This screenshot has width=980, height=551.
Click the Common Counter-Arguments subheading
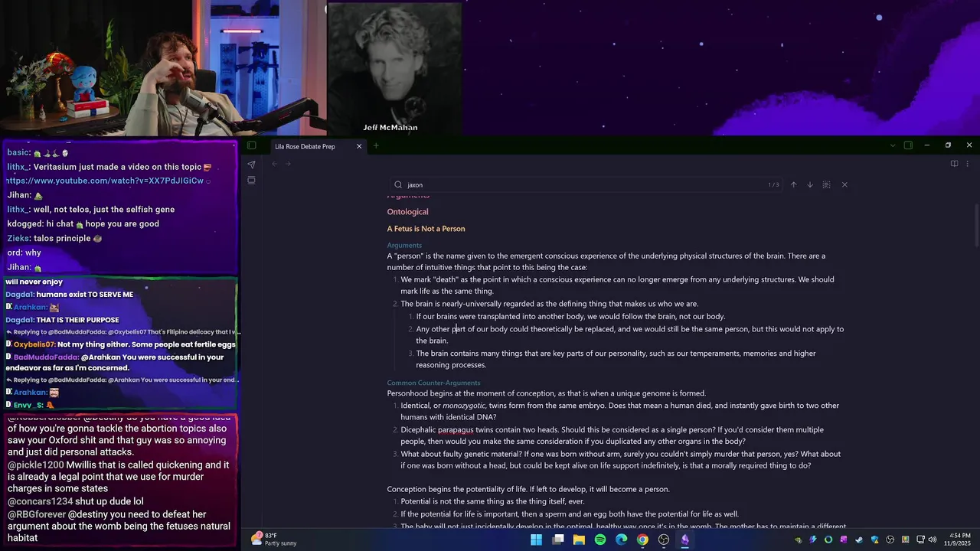(x=433, y=383)
